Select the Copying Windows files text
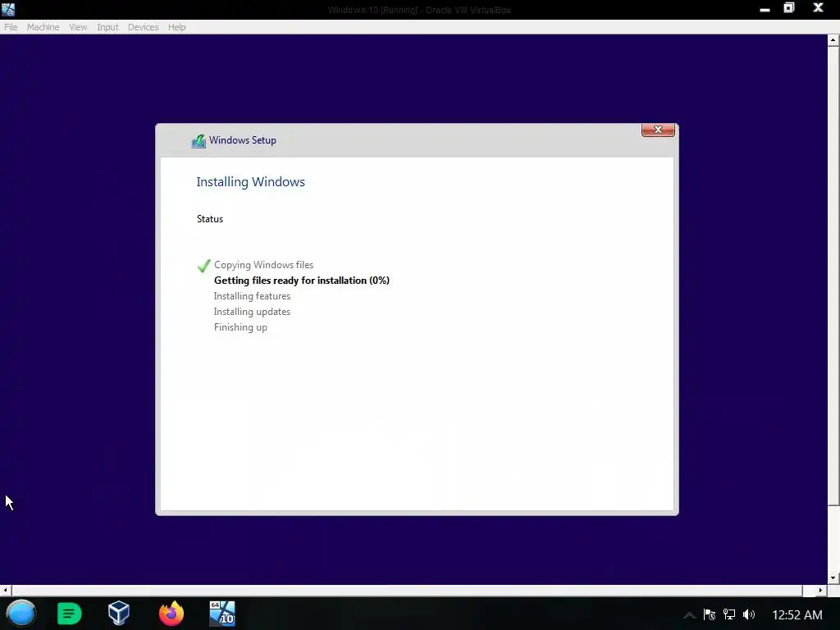This screenshot has height=630, width=840. (x=263, y=265)
